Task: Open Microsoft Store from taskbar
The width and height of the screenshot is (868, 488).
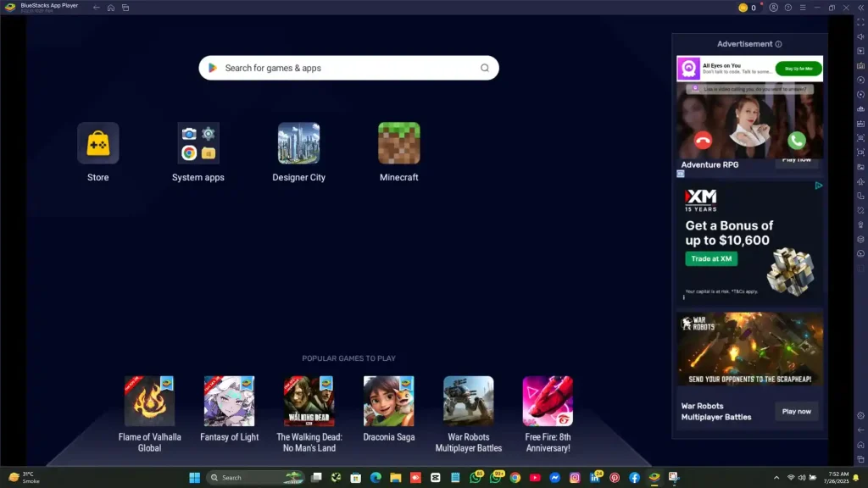Action: click(356, 478)
